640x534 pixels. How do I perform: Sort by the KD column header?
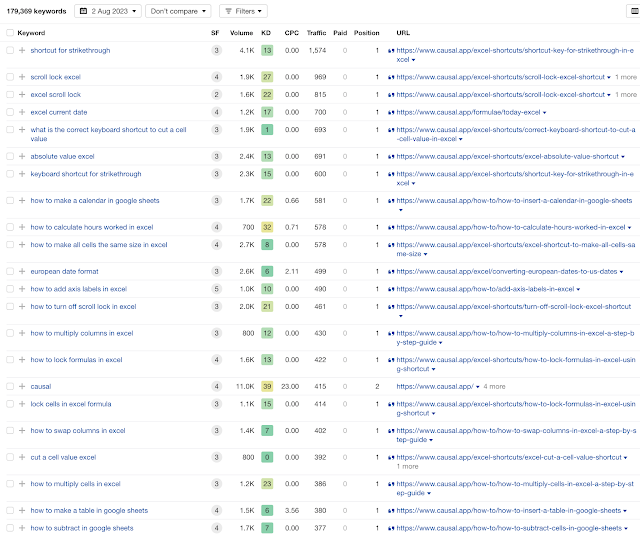266,33
